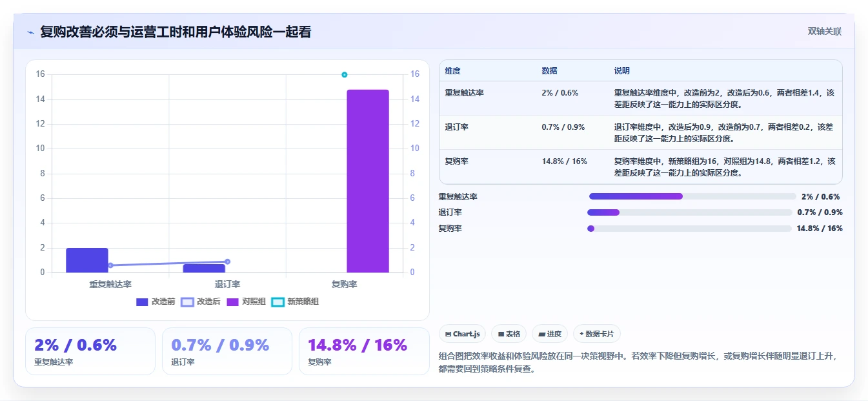Click the 数据 table column header
This screenshot has width=868, height=401.
tap(550, 71)
